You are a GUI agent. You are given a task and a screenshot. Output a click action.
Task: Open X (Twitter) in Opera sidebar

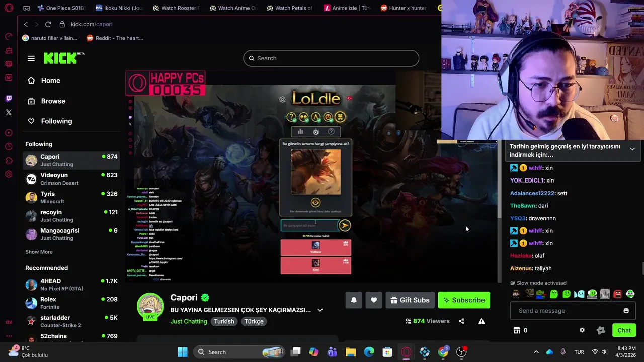[9, 112]
